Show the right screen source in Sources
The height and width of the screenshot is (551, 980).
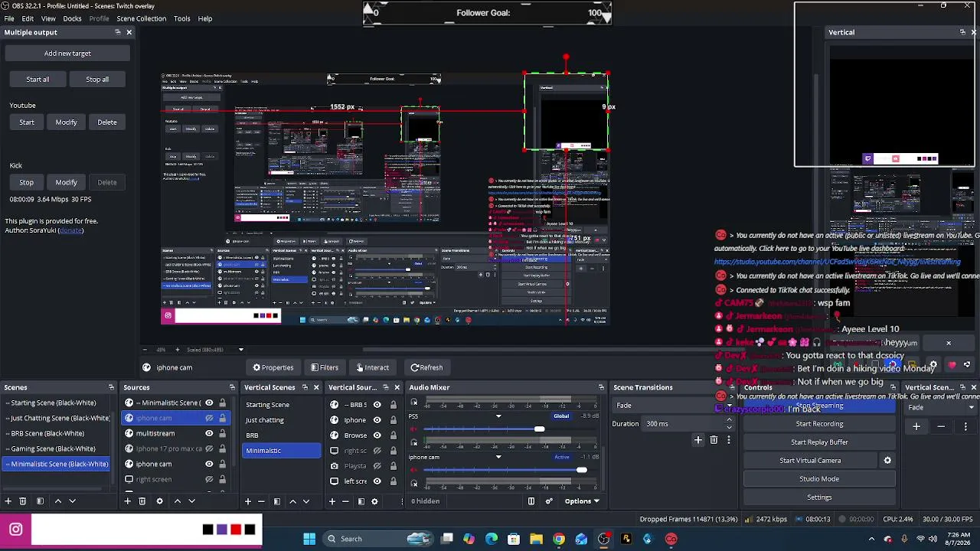209,479
